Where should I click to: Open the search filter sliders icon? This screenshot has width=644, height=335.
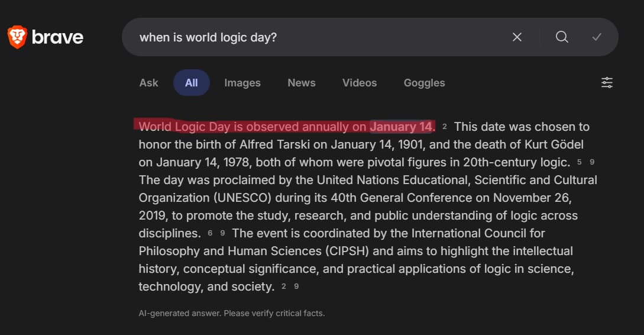(x=607, y=83)
